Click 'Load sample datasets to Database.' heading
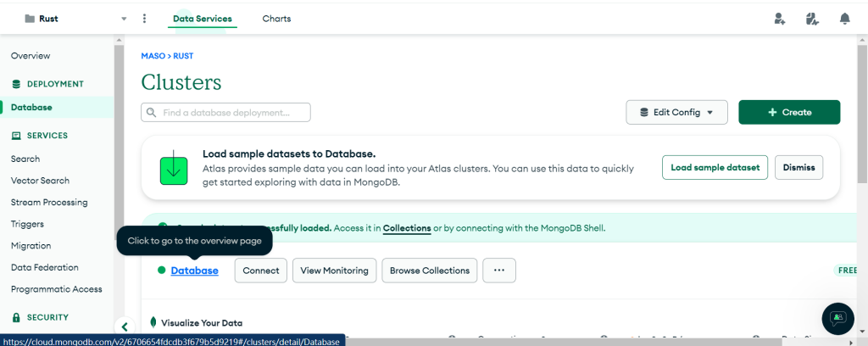The width and height of the screenshot is (868, 346). point(289,153)
